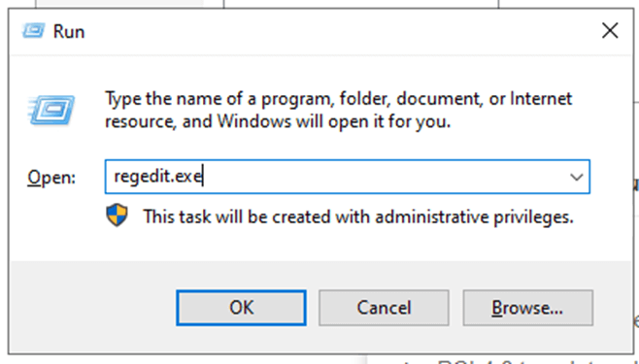639x364 pixels.
Task: Click the background window below the dialog
Action: coord(503,360)
